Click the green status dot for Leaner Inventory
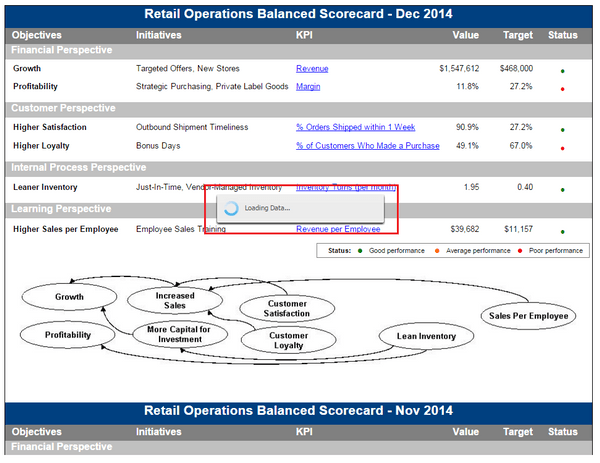Image resolution: width=600 pixels, height=463 pixels. coord(562,190)
